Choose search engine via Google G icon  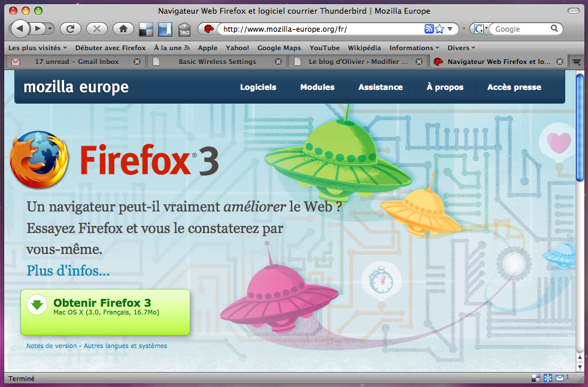[x=480, y=29]
